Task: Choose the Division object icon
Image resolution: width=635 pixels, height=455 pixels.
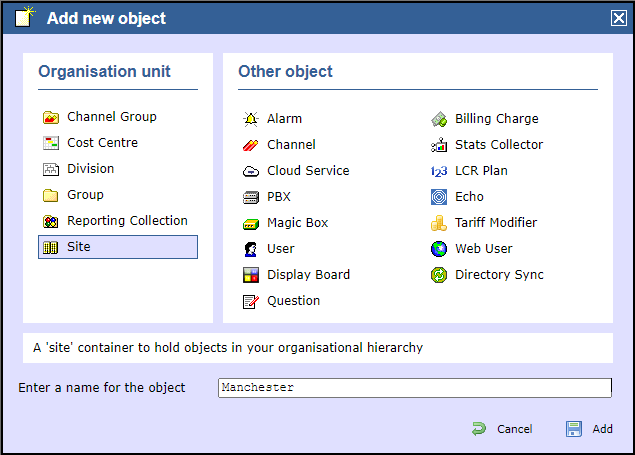Action: pos(50,169)
